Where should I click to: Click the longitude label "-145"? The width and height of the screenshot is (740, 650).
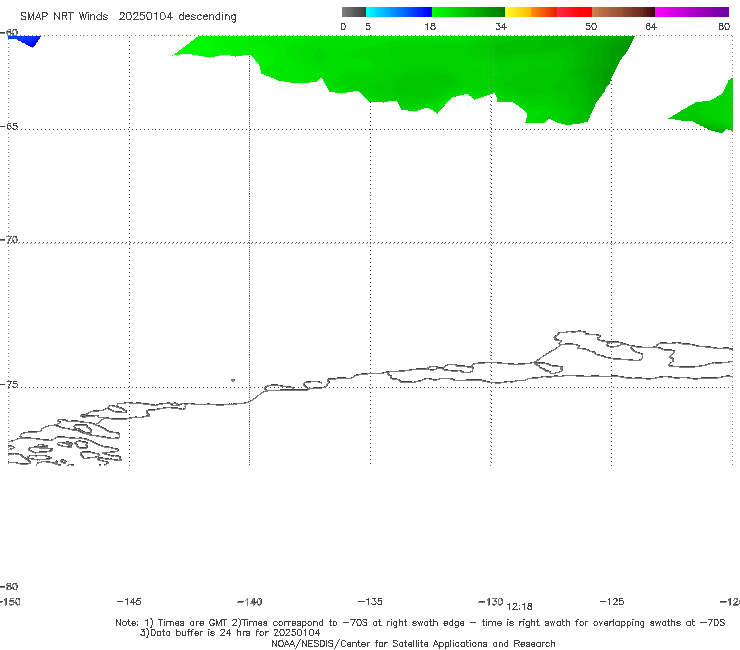coord(129,601)
